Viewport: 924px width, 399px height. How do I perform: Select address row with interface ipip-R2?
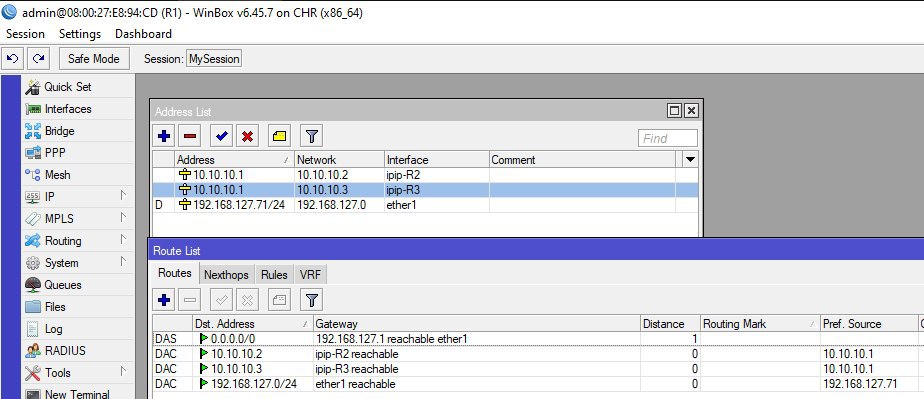pos(425,174)
